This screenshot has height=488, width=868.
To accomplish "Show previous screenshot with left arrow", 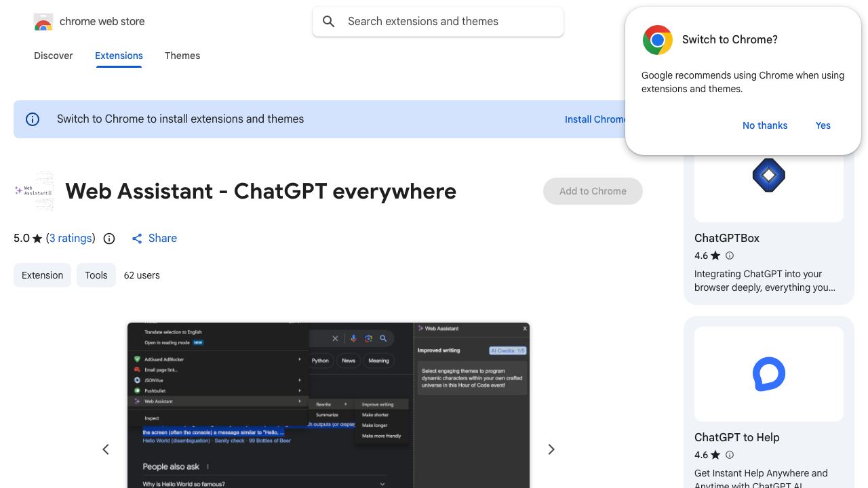I will [106, 449].
